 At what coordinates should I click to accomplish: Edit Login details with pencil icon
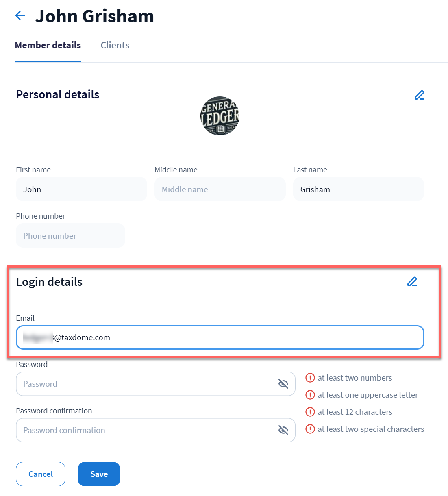click(x=412, y=282)
